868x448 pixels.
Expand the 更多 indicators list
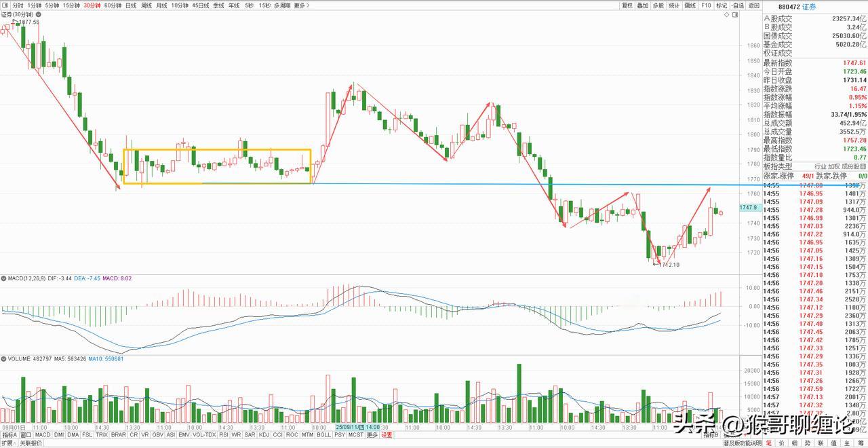372,434
